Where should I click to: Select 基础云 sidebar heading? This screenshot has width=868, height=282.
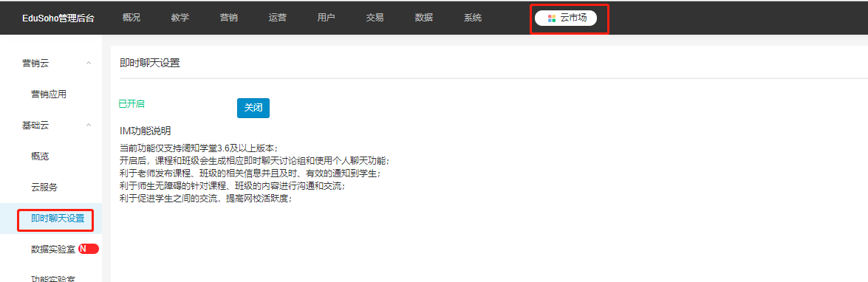[x=35, y=125]
